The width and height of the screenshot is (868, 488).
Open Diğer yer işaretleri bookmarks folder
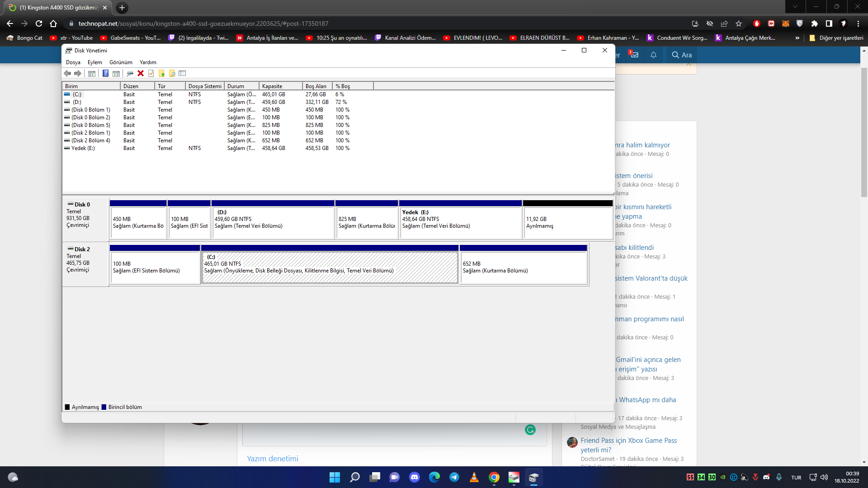click(x=836, y=38)
